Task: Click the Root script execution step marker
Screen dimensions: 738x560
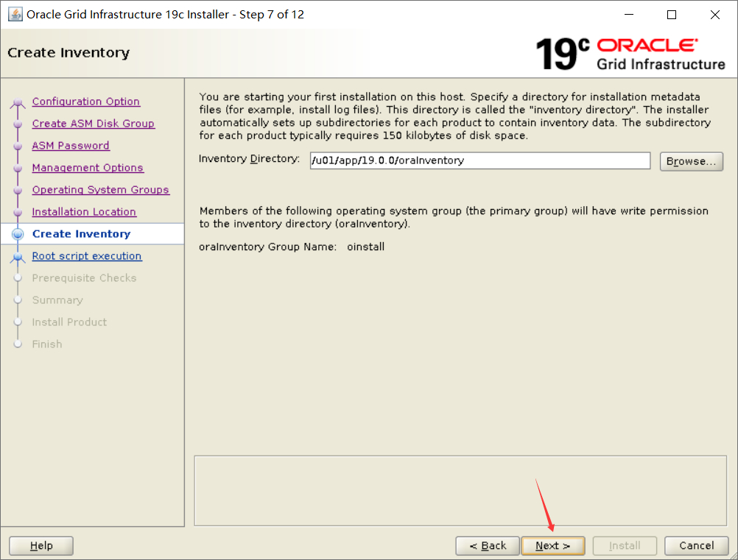Action: [18, 257]
